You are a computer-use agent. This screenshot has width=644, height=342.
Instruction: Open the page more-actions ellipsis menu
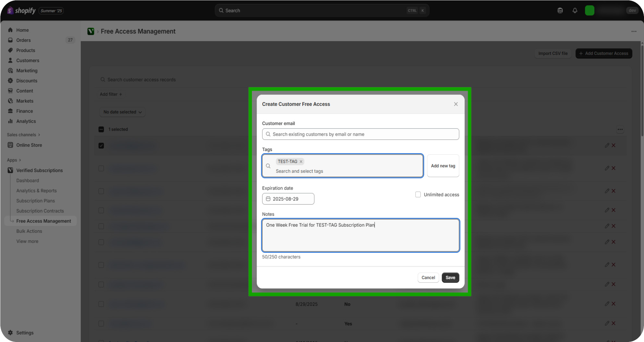(x=634, y=31)
